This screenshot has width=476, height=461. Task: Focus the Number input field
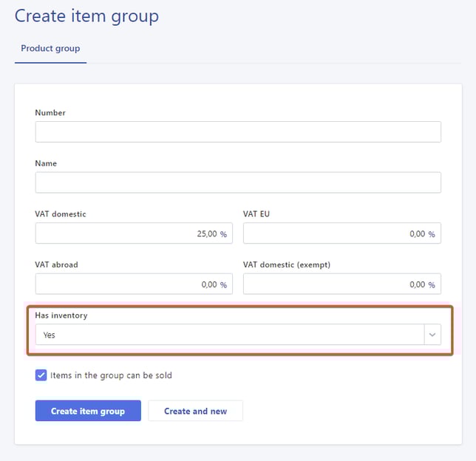pos(237,132)
